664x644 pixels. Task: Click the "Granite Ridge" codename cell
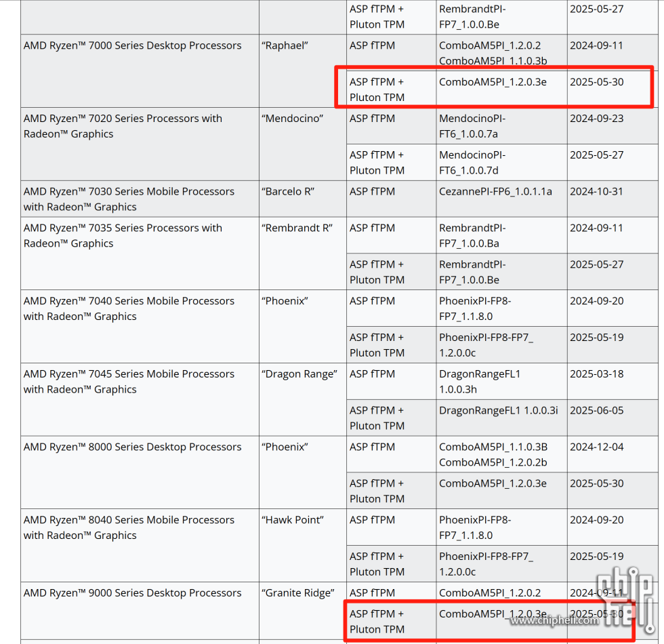pos(303,611)
